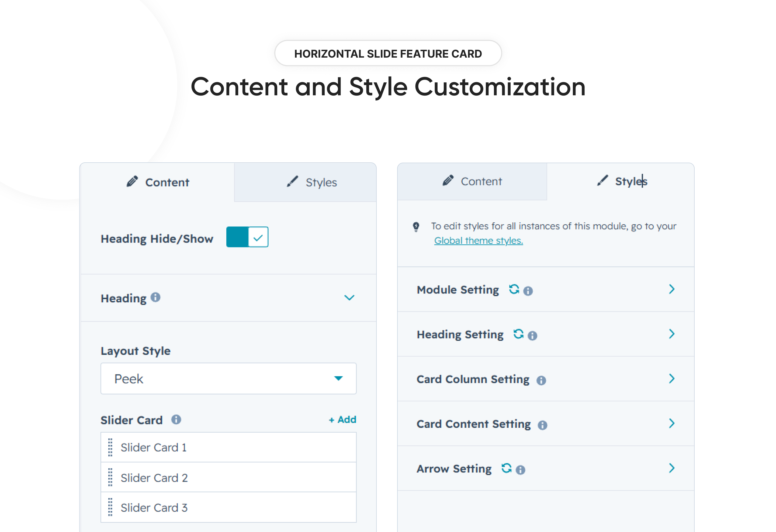Click info icon beside Heading Setting
Image resolution: width=776 pixels, height=532 pixels.
533,335
